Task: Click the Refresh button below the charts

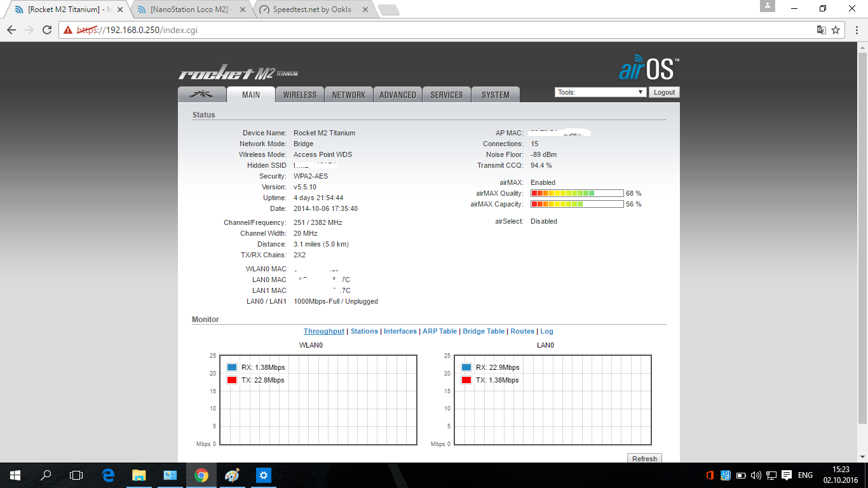Action: 644,458
